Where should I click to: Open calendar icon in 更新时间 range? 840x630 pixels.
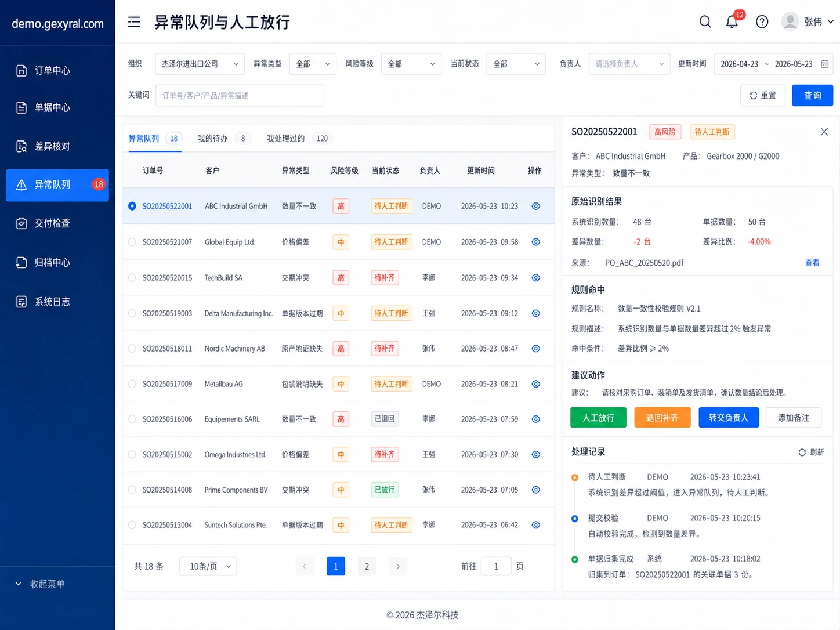(825, 64)
